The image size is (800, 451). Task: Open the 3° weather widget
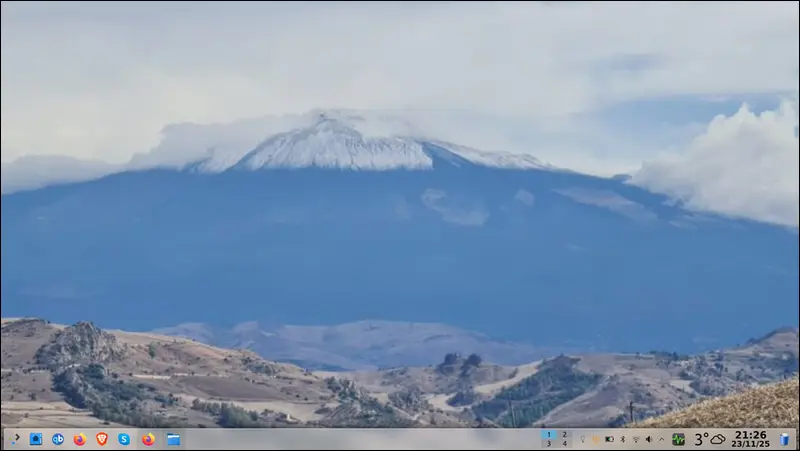point(710,439)
